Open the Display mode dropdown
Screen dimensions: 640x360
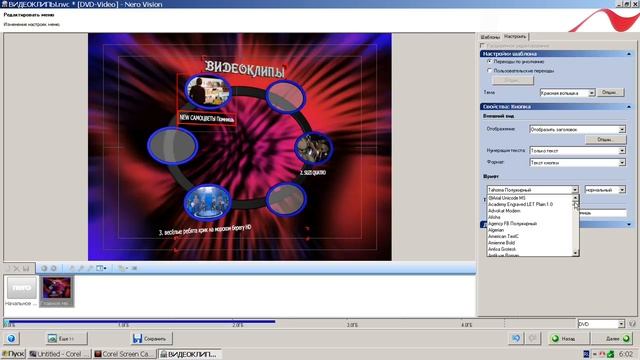click(577, 129)
